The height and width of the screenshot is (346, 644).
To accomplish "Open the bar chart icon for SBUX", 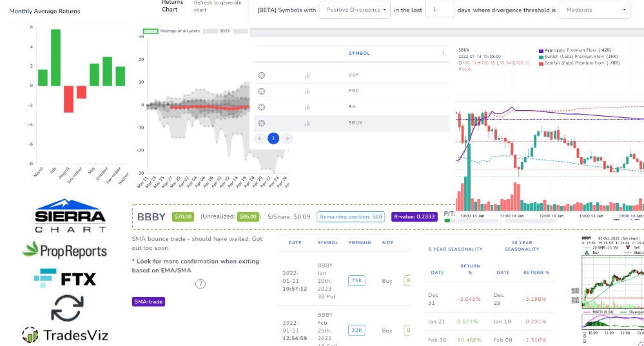I will [x=307, y=123].
